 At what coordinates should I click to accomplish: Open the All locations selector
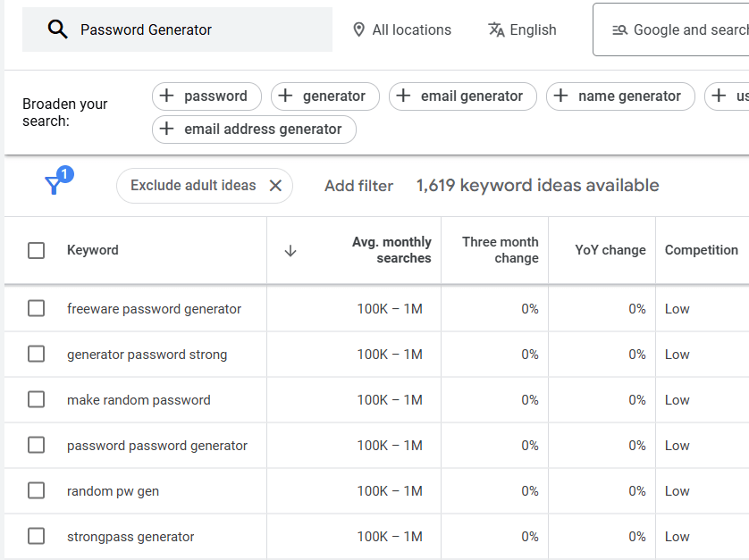[402, 29]
